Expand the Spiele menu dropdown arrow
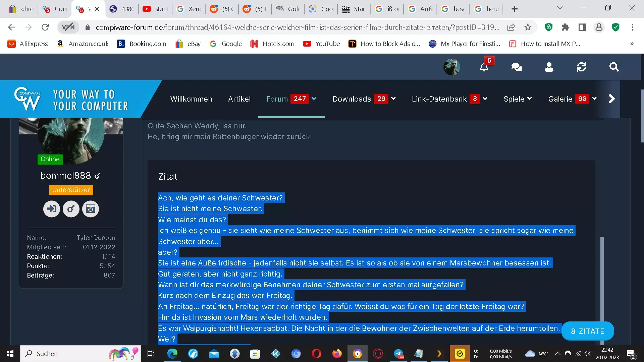The image size is (644, 362). coord(530,99)
